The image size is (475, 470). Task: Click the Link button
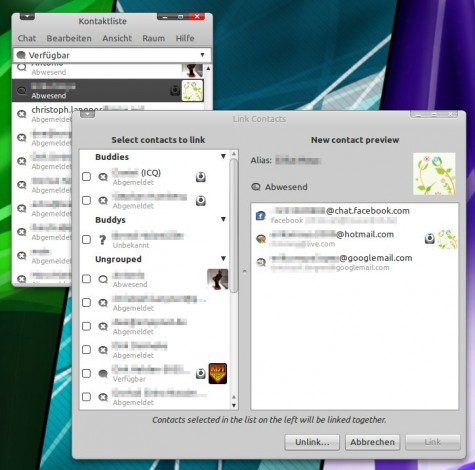pyautogui.click(x=433, y=442)
